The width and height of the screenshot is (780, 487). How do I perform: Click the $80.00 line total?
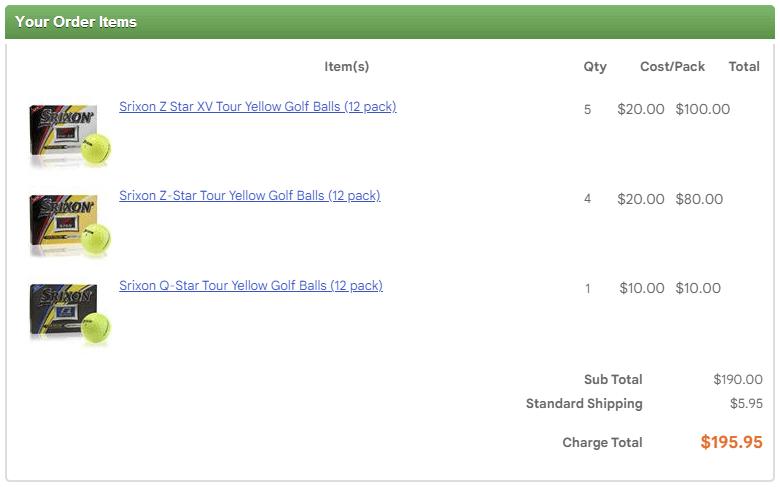[699, 199]
